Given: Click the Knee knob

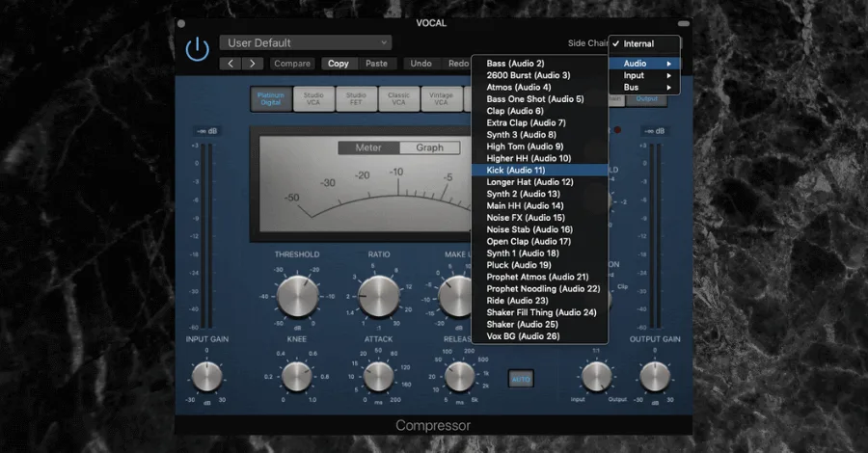Looking at the screenshot, I should pos(297,377).
